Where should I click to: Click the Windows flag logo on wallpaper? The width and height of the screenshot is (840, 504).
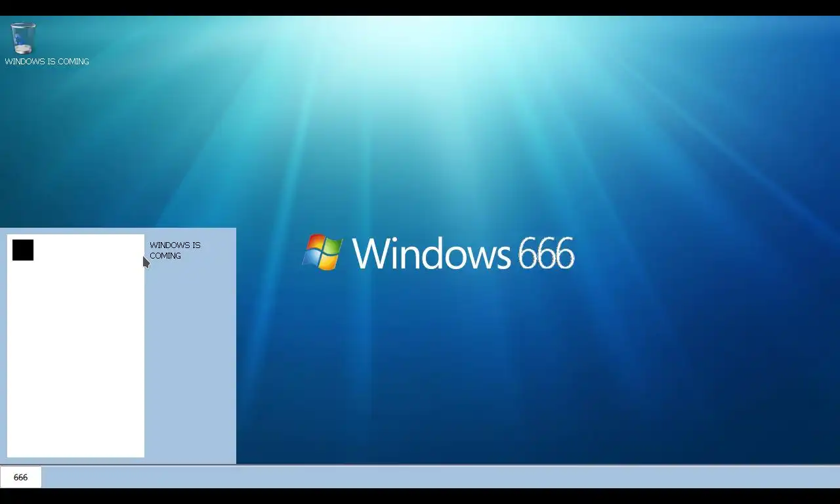[322, 253]
